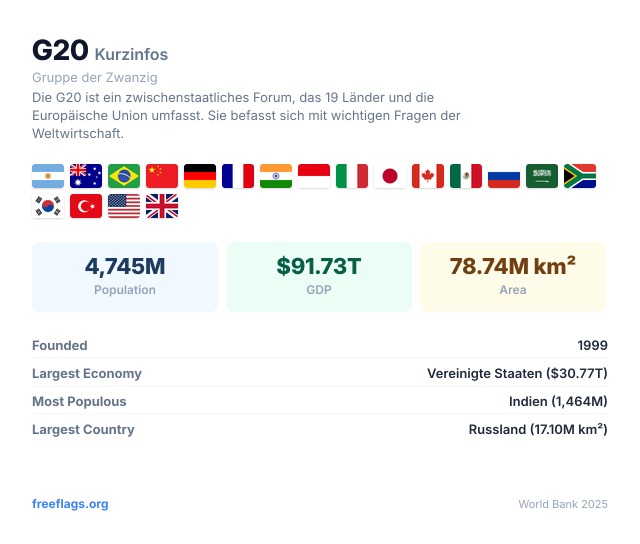Click the Saudi Arabia flag icon

(542, 176)
